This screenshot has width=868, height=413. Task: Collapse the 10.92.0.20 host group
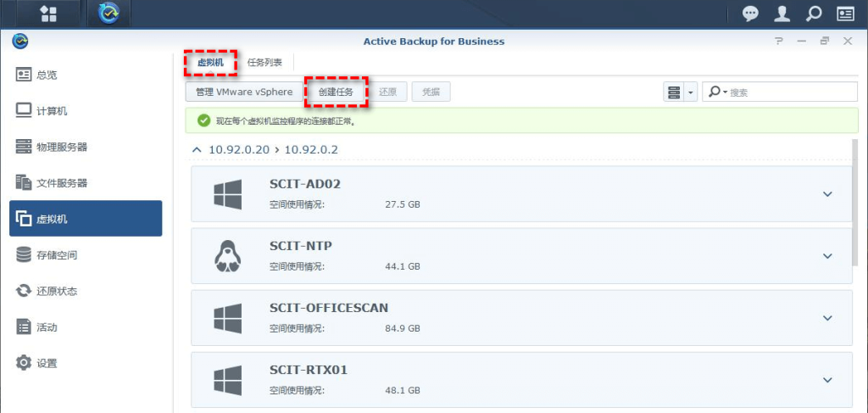coord(196,149)
